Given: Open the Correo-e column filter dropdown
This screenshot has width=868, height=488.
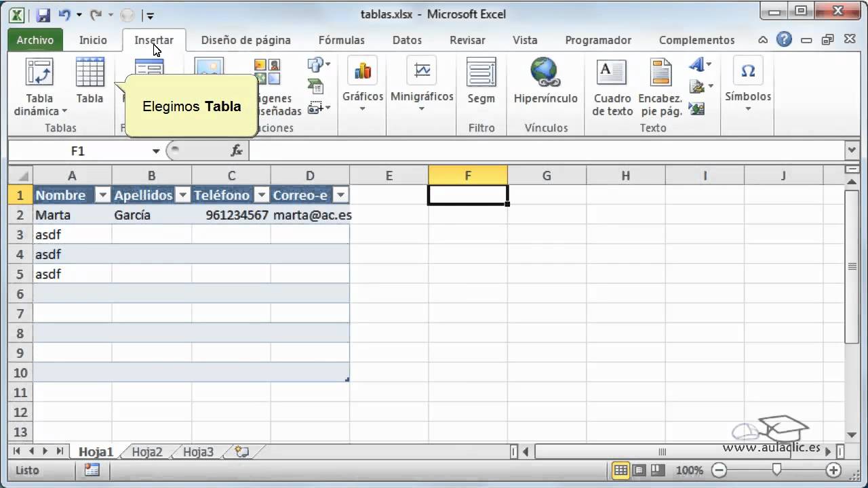Looking at the screenshot, I should click(x=341, y=195).
